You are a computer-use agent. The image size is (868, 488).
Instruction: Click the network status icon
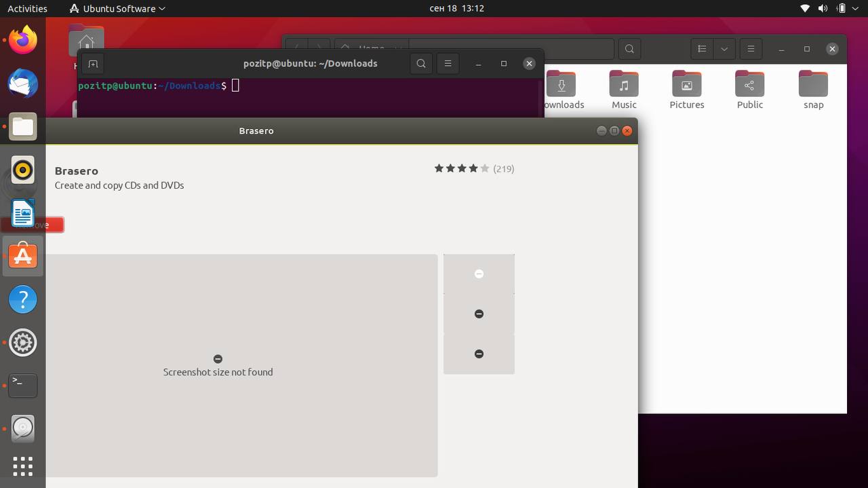point(805,9)
